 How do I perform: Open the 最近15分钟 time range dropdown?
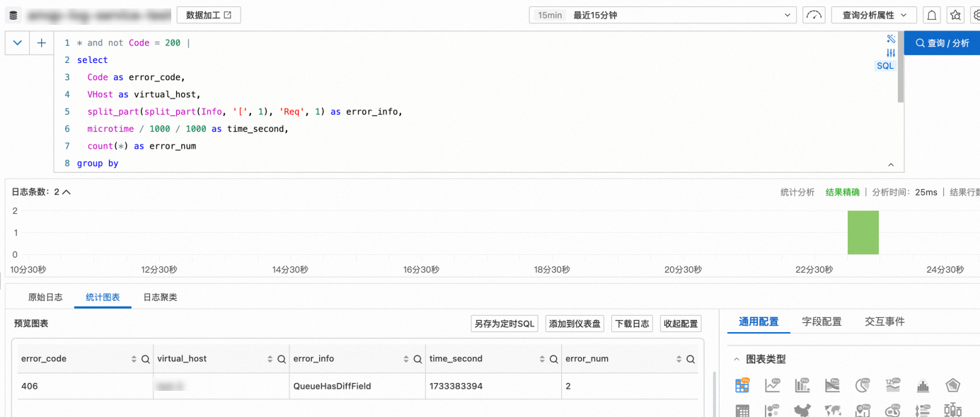[663, 15]
